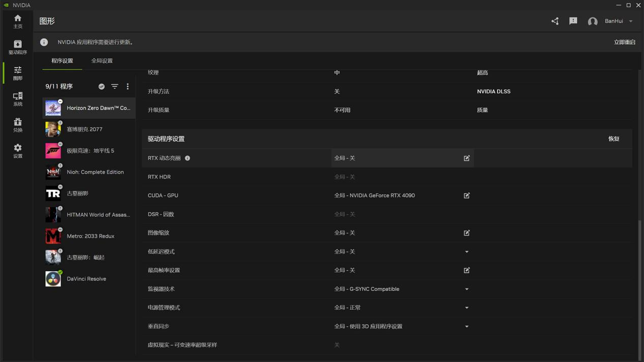Viewport: 644px width, 362px height.
Task: Select 古墓丽影：崛起 program
Action: click(89, 257)
